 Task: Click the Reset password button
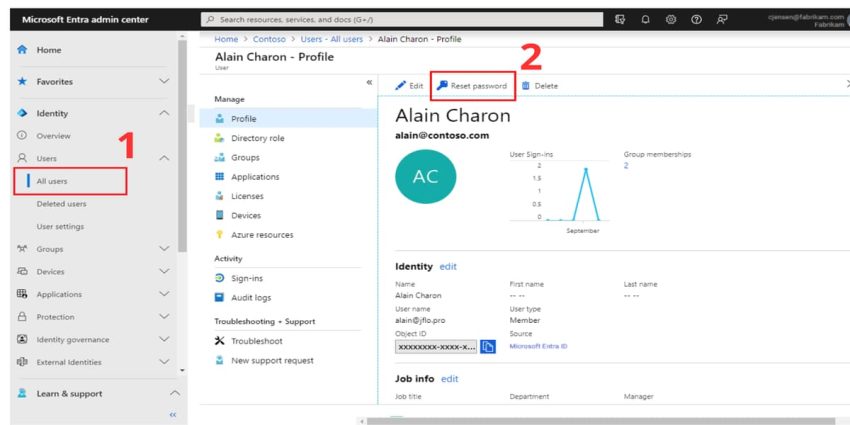(x=472, y=86)
